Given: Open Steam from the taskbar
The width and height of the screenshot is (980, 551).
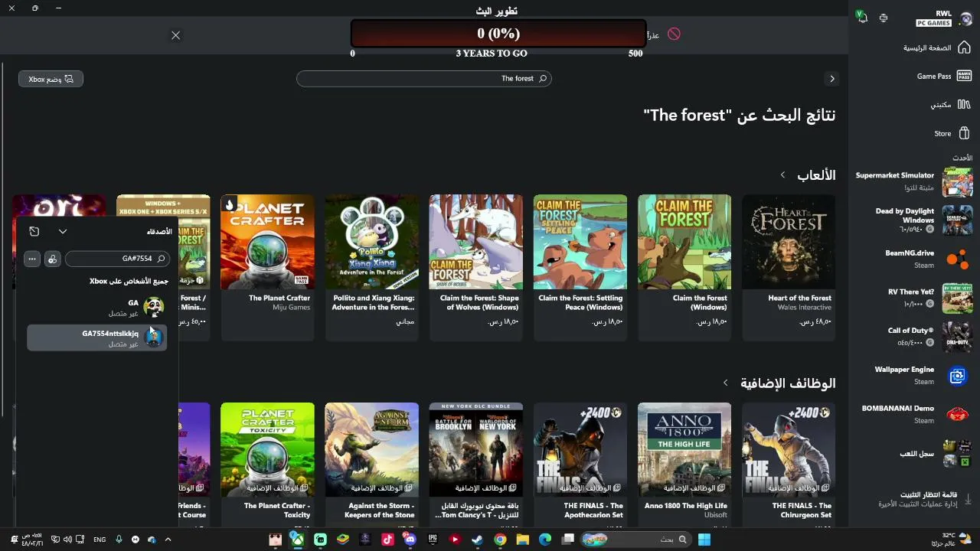Looking at the screenshot, I should click(476, 540).
